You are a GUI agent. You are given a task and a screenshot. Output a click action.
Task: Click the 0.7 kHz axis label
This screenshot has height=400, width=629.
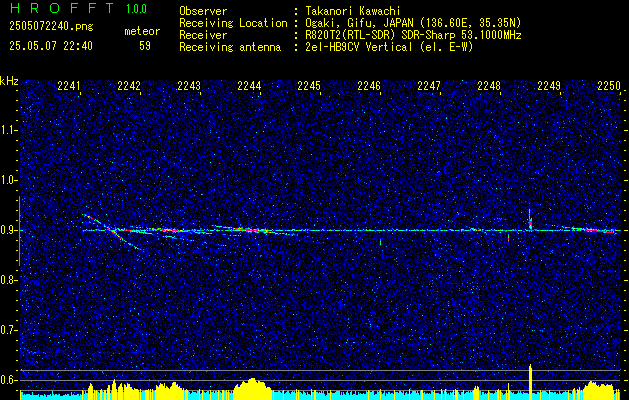click(9, 330)
